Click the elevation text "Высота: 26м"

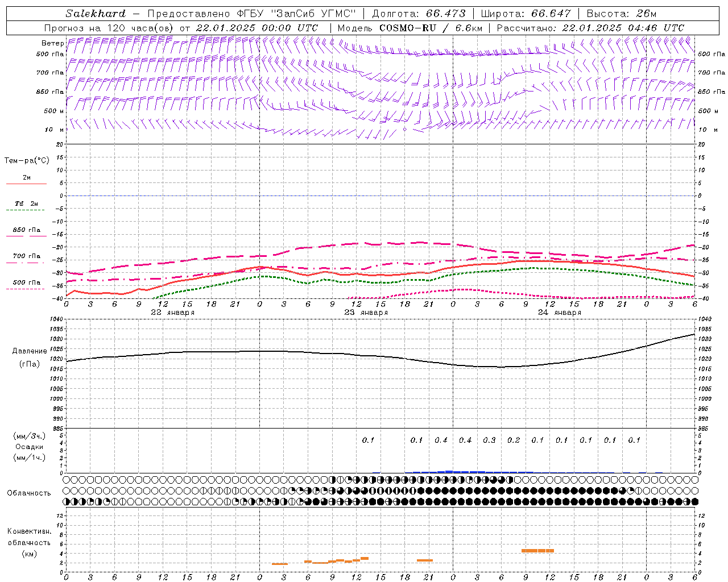tap(622, 14)
